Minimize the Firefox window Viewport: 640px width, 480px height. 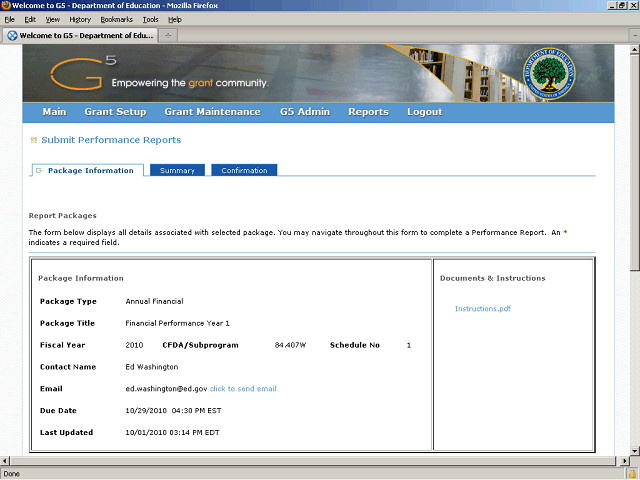[x=612, y=5]
